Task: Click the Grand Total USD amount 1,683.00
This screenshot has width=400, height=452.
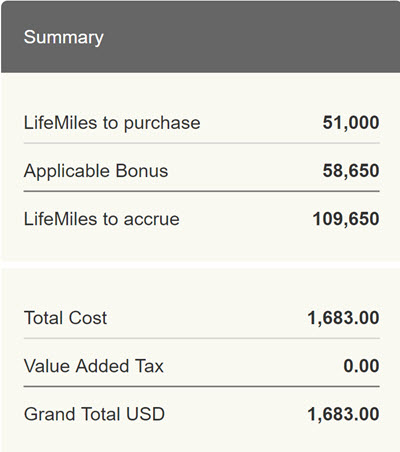Action: click(x=343, y=414)
